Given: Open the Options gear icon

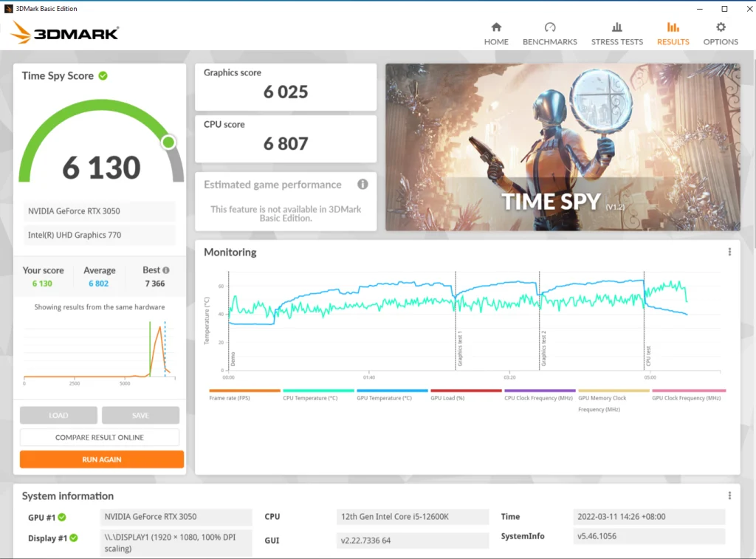Looking at the screenshot, I should 721,27.
